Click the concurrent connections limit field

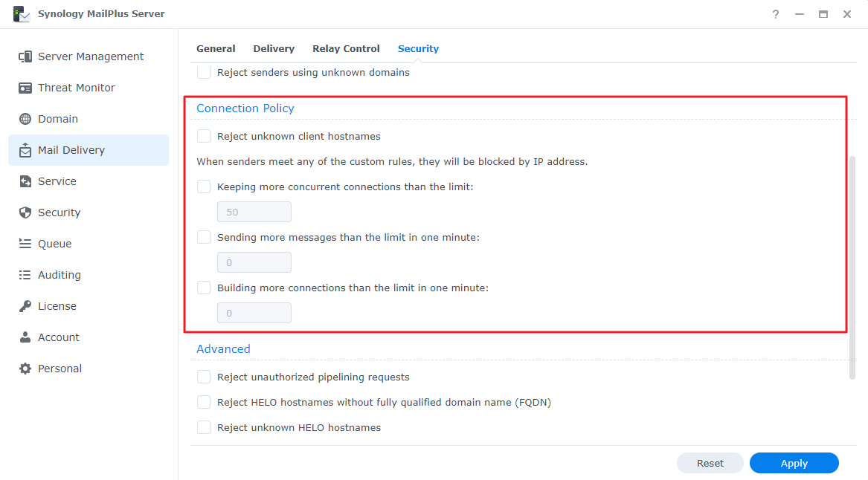point(254,211)
